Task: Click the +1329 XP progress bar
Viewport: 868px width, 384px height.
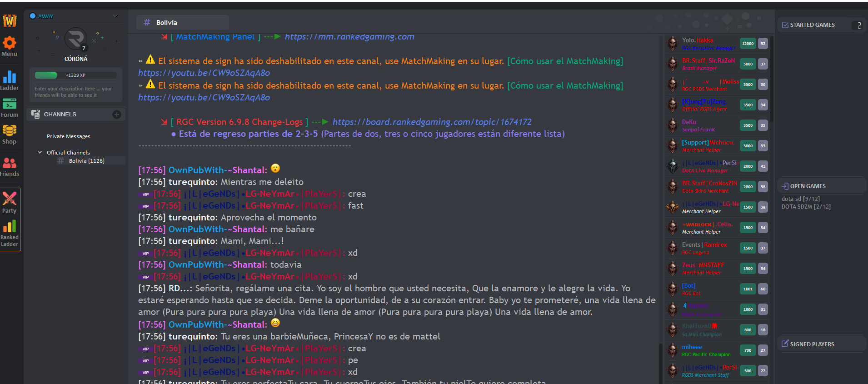Action: (x=75, y=75)
